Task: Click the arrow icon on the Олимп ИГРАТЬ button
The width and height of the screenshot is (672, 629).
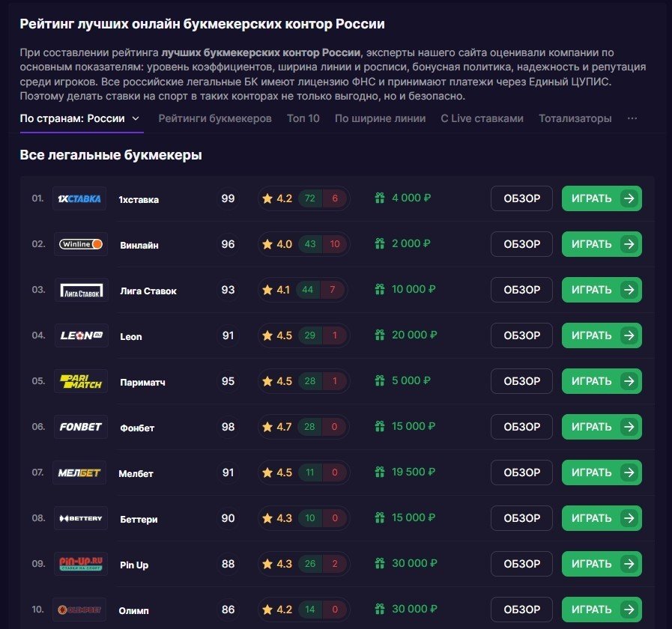Action: [x=629, y=610]
